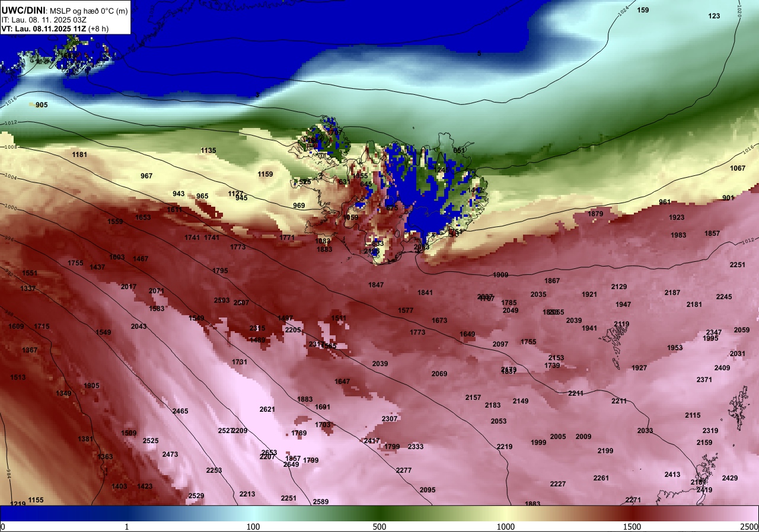Click the height value 2261
Screen dimensions: 759x532
coord(601,478)
